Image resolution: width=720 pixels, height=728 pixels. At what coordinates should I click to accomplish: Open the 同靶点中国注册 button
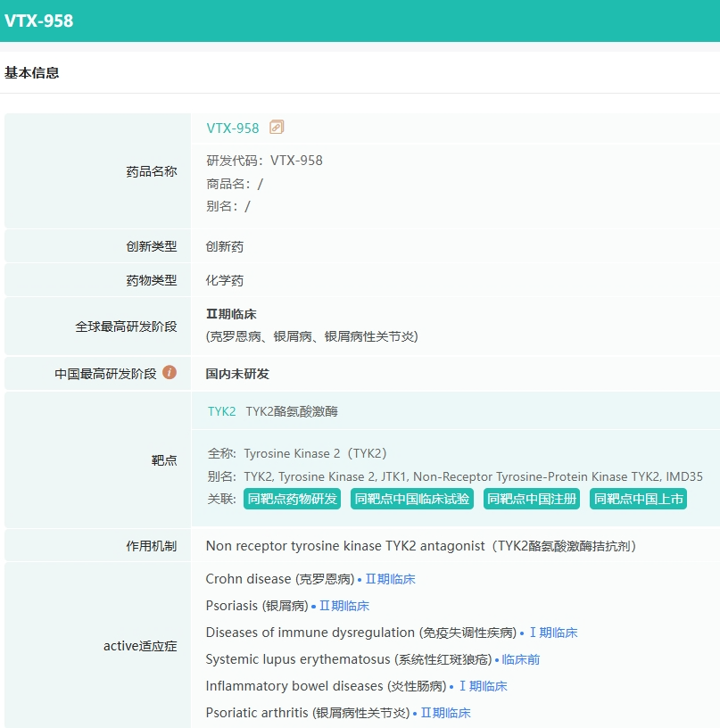(532, 499)
